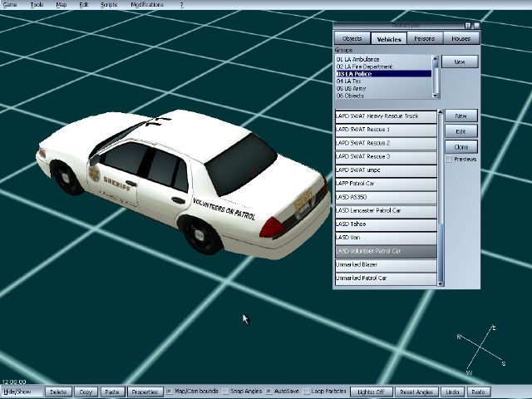The height and width of the screenshot is (399, 532).
Task: Select the 01 LA Ambulance group
Action: click(x=383, y=59)
